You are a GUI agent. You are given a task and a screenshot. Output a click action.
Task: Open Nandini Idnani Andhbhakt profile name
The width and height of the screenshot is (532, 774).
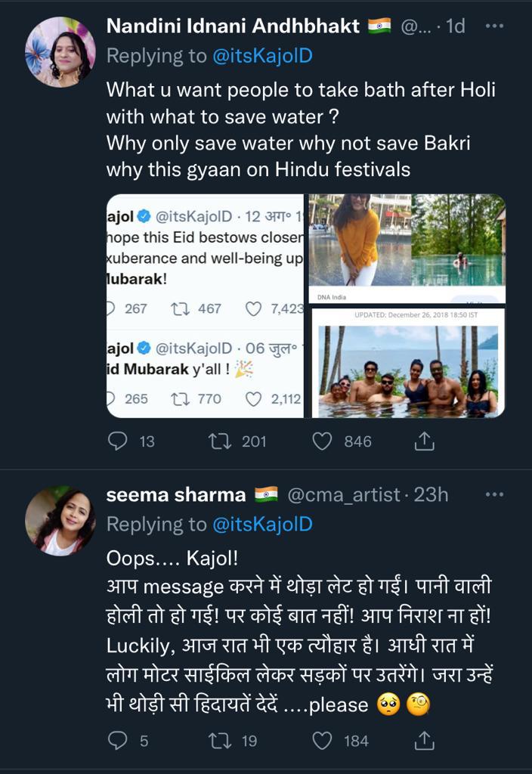point(233,26)
